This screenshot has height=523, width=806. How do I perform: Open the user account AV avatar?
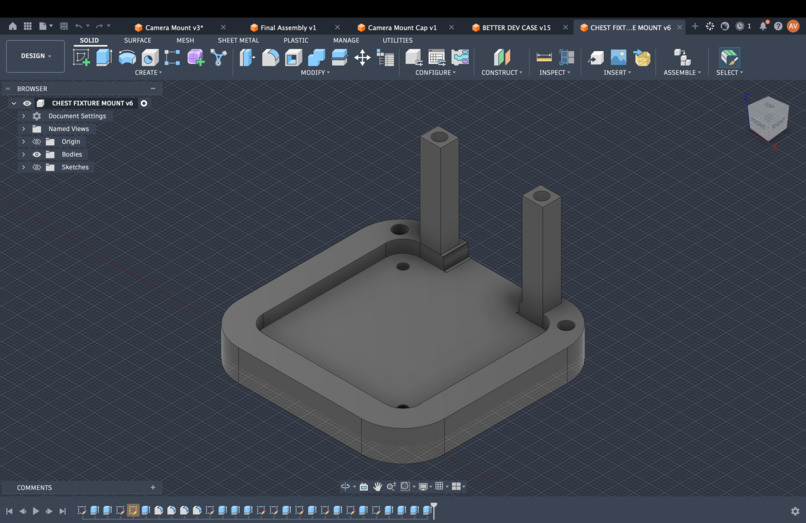tap(793, 26)
